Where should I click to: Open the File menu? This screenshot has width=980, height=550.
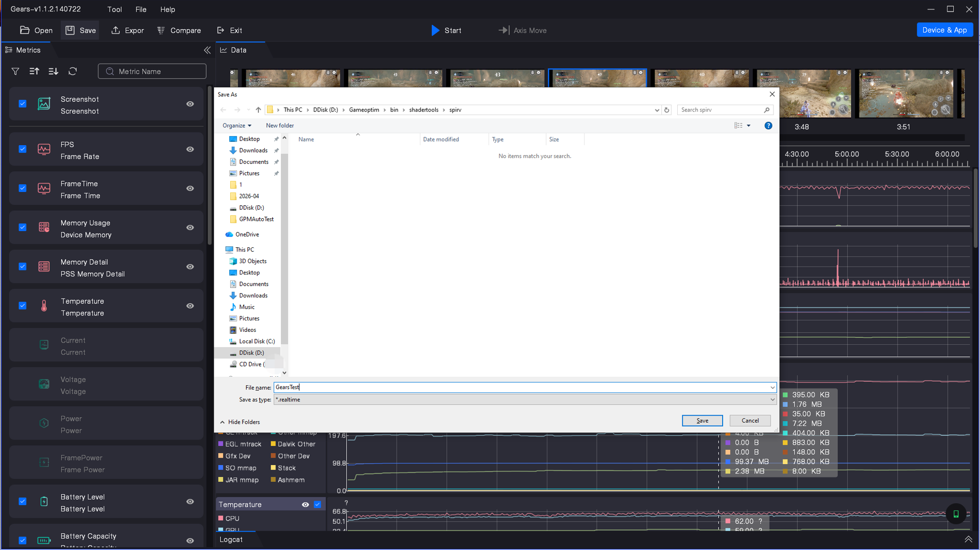tap(141, 9)
